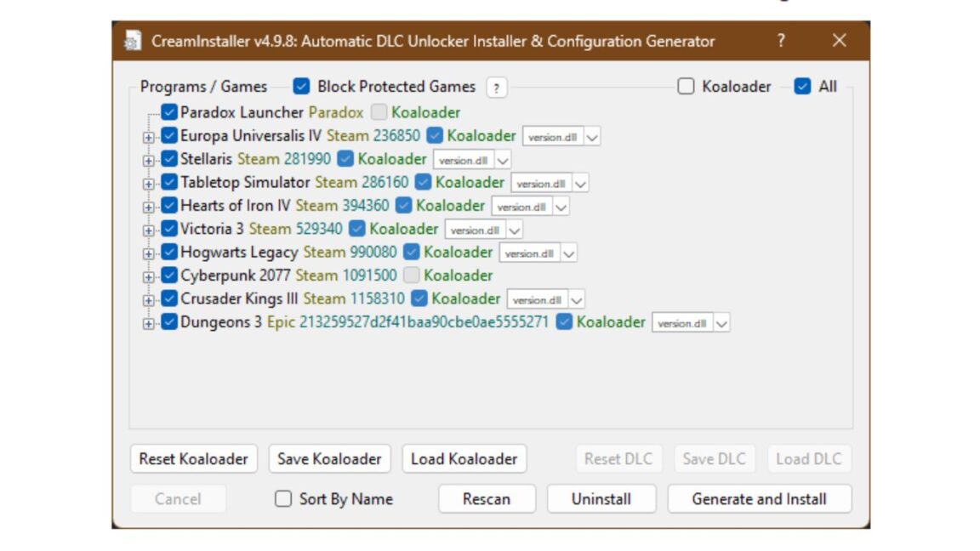This screenshot has height=551, width=980.
Task: Open the Hogwarts Legacy DLL selector
Action: coord(569,253)
